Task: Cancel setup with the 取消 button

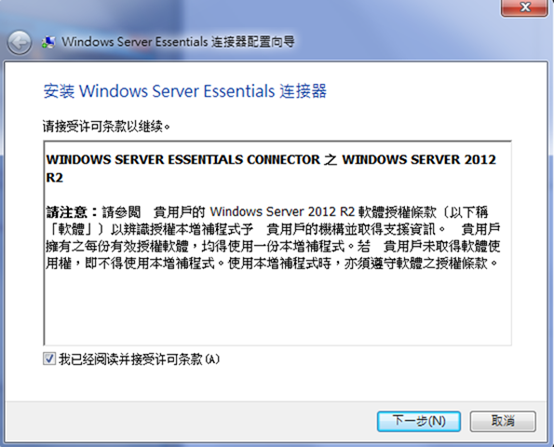Action: tap(503, 421)
